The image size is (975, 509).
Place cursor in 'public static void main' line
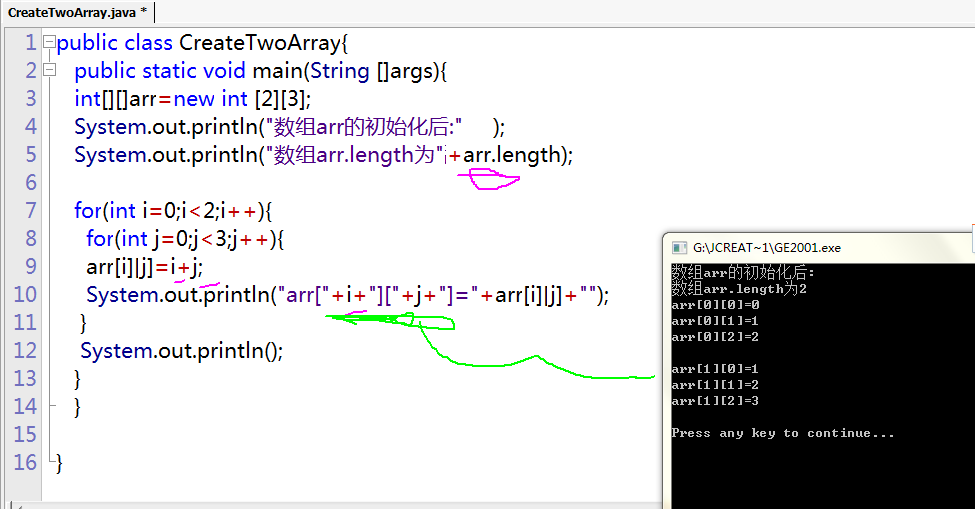coord(261,71)
